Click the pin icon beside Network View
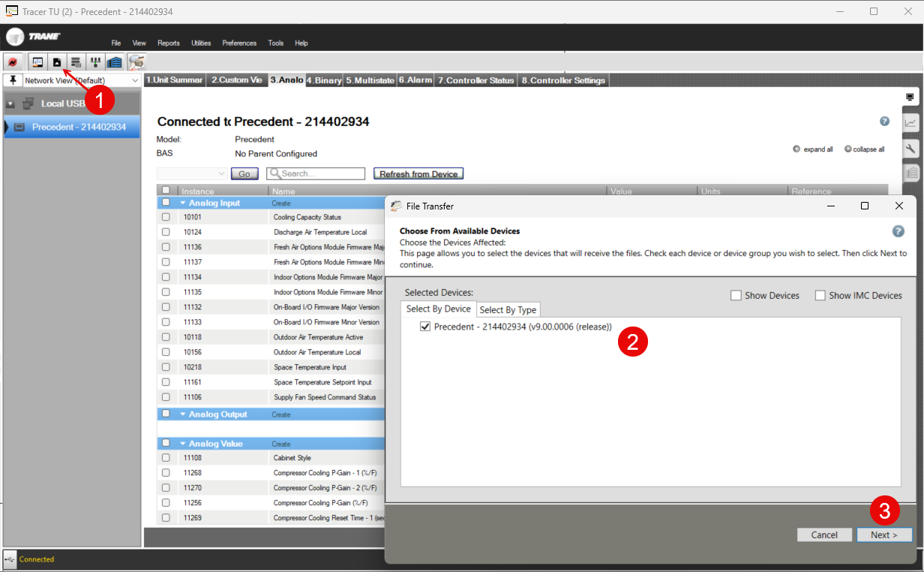Screen dimensions: 924x572 [x=13, y=80]
